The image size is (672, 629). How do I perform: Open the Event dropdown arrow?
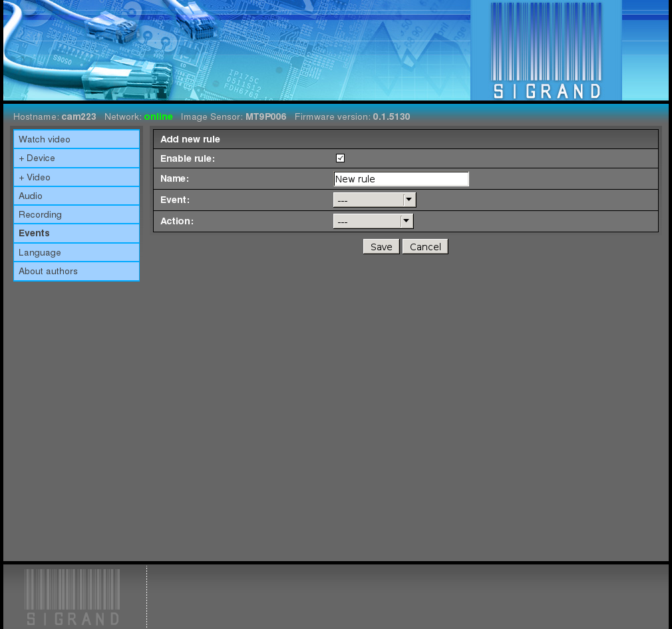point(409,200)
